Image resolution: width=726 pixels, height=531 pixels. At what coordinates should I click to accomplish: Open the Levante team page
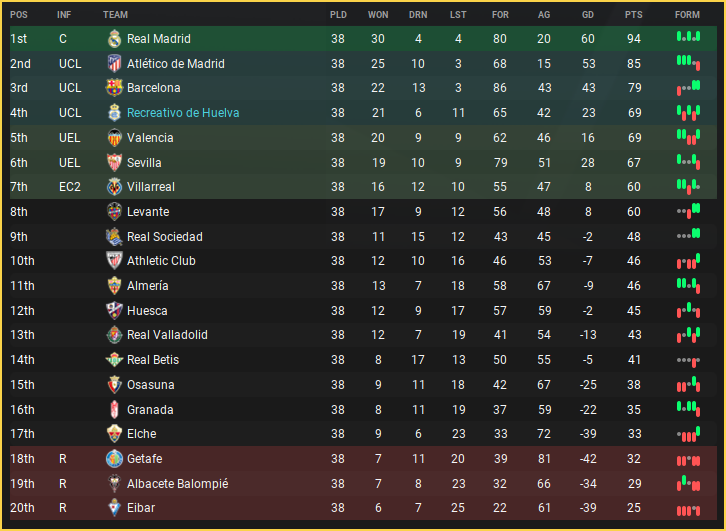148,212
